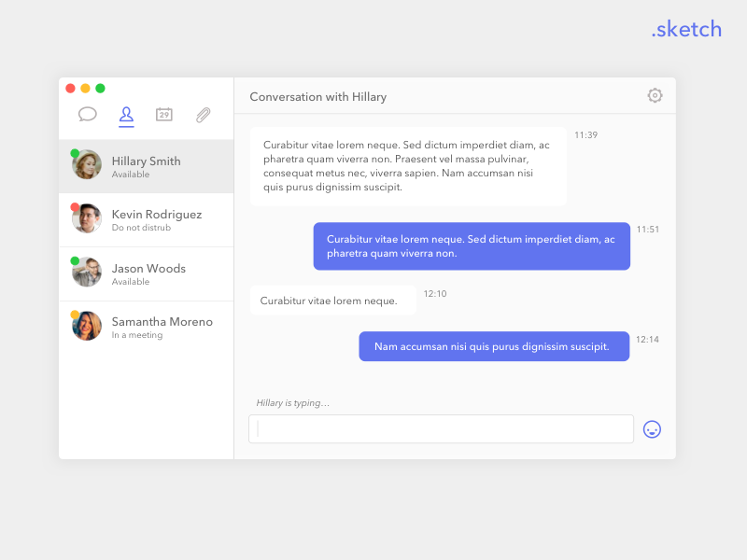
Task: Open the Hillary Smith contact entry
Action: click(x=146, y=165)
